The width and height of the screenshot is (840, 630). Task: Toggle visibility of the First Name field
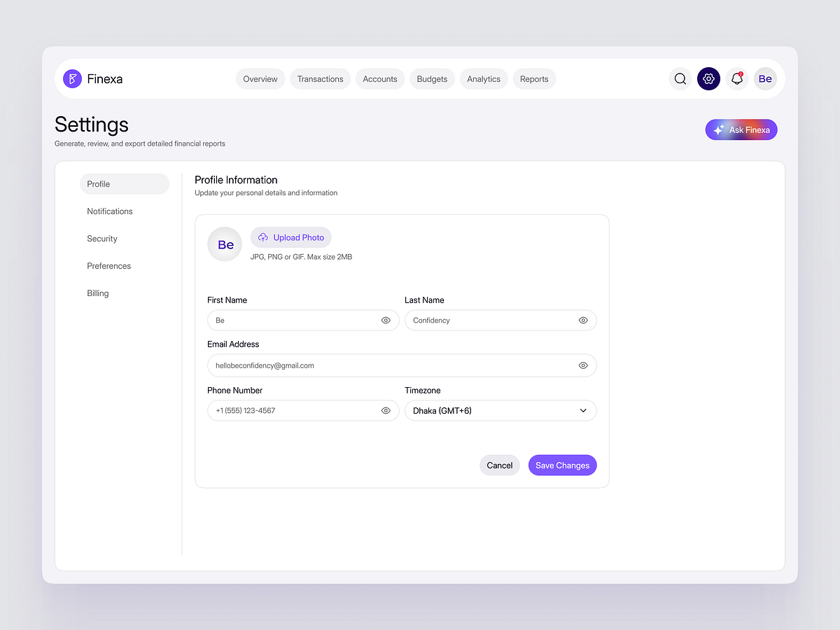386,320
